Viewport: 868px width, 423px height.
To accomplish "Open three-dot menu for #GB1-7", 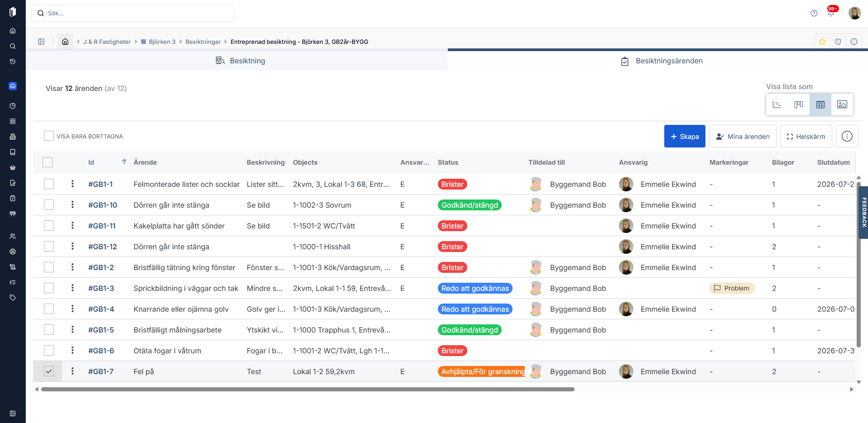I will (x=72, y=371).
